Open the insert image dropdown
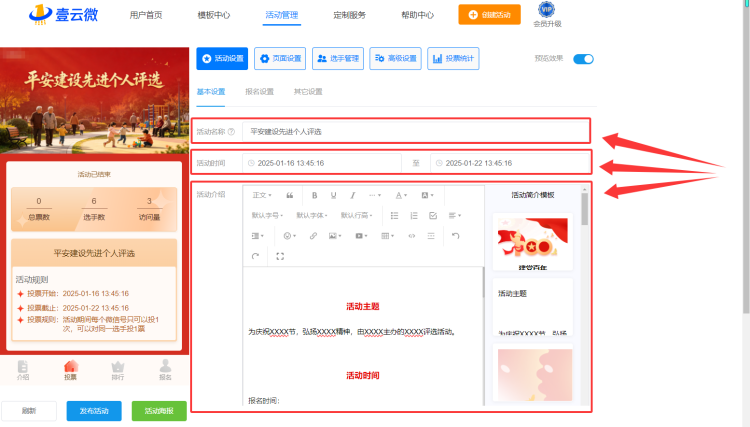This screenshot has width=750, height=427. pos(335,236)
